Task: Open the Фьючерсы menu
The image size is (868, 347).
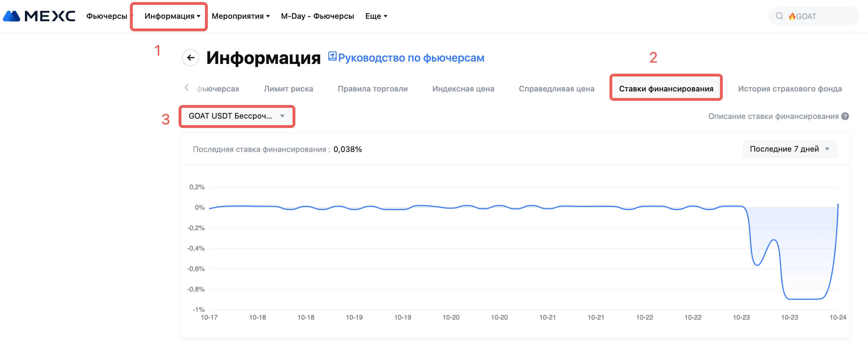Action: [107, 16]
